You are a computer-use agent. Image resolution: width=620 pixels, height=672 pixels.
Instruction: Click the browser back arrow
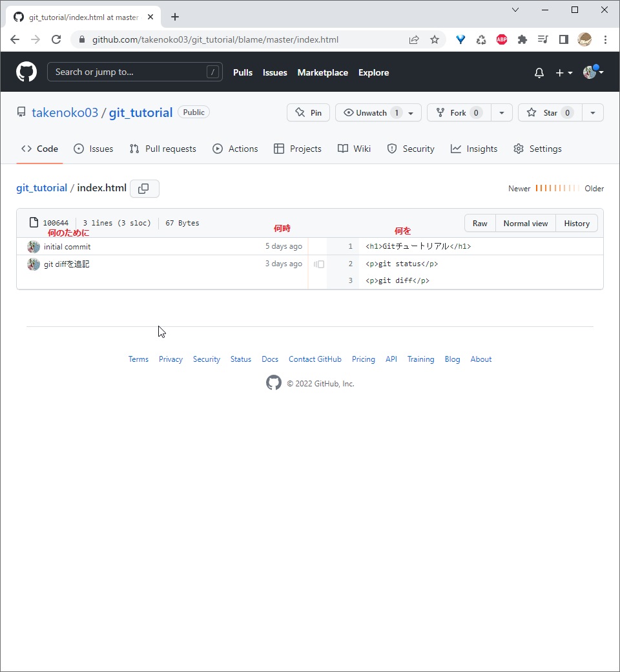coord(15,40)
